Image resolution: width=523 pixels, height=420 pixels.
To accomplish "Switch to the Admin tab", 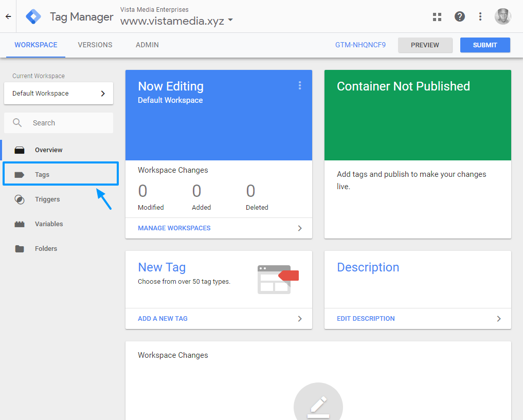I will (x=147, y=45).
